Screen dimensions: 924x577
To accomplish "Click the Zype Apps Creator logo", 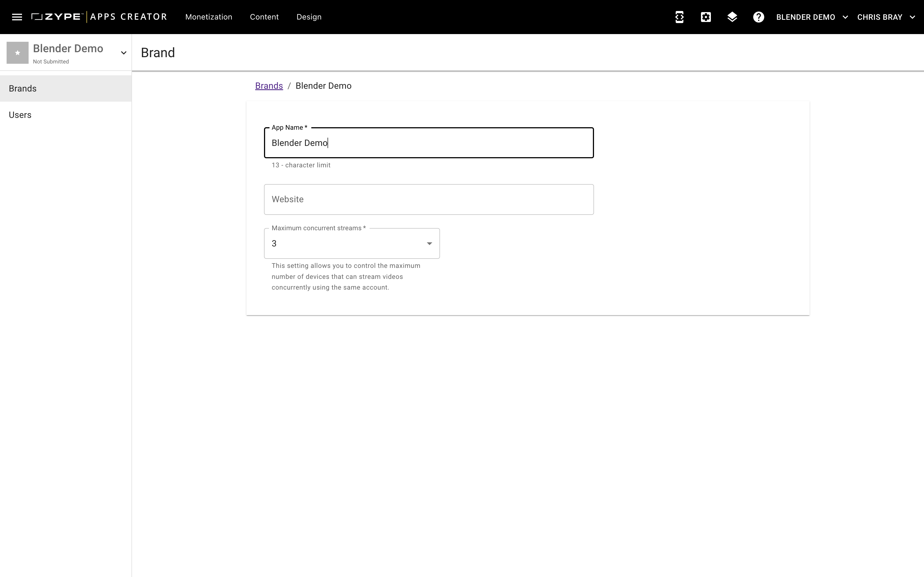I will click(x=99, y=17).
